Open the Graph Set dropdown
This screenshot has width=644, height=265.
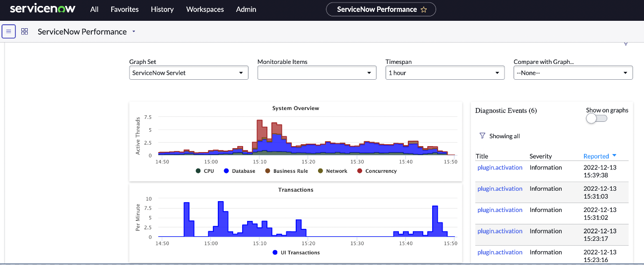(x=189, y=73)
